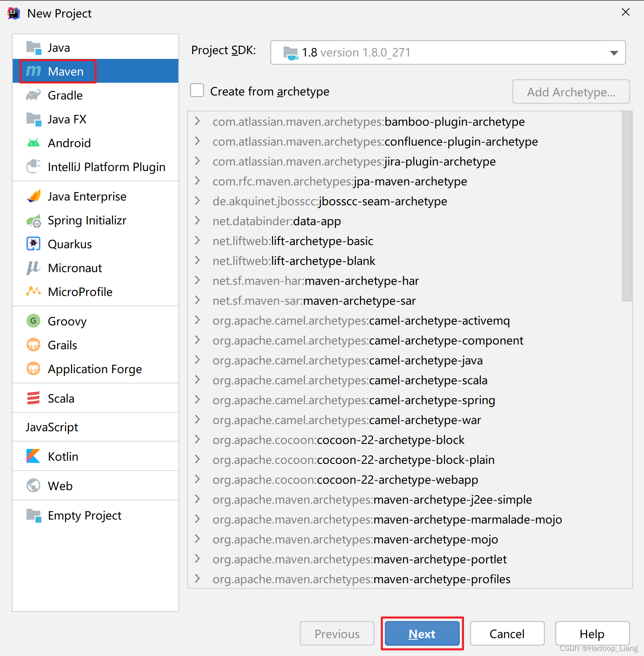
Task: Click the JDK folder icon in SDK field
Action: tap(291, 53)
